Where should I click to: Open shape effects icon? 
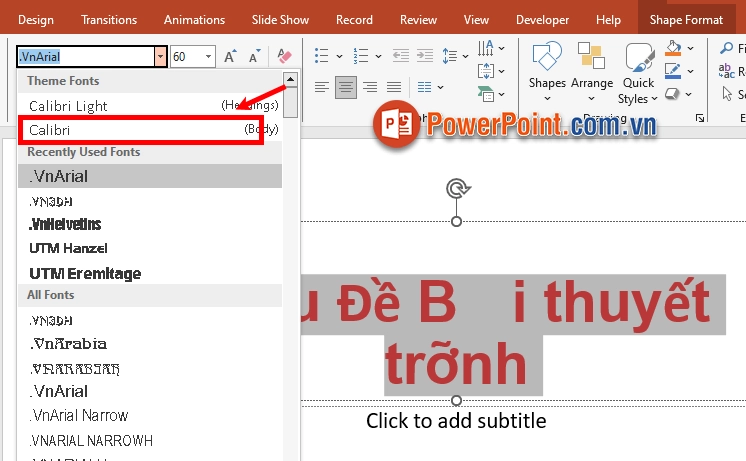coord(672,94)
